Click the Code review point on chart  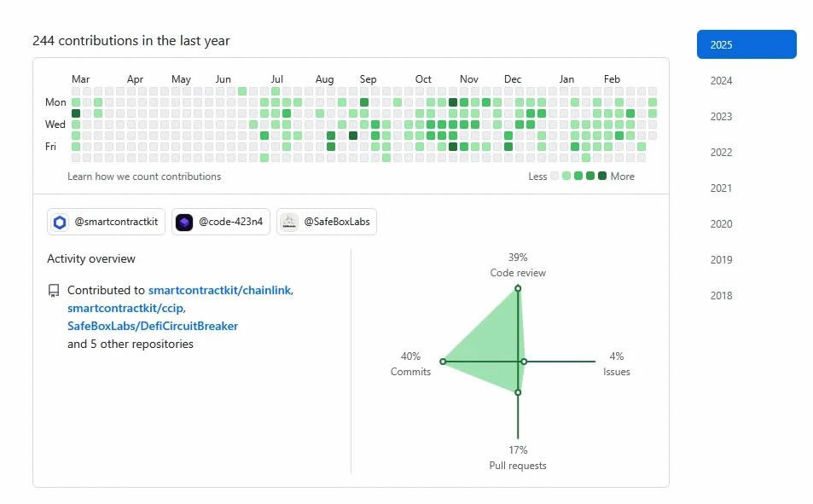pyautogui.click(x=518, y=288)
